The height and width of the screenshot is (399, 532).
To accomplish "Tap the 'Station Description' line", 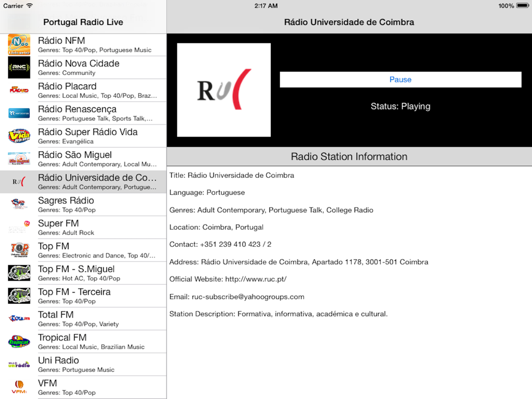I will tap(278, 314).
